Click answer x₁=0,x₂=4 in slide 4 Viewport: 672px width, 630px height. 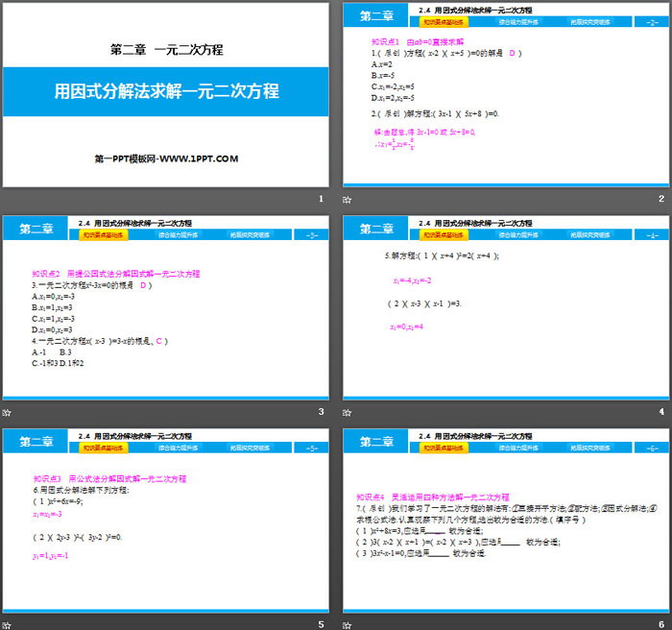point(406,327)
